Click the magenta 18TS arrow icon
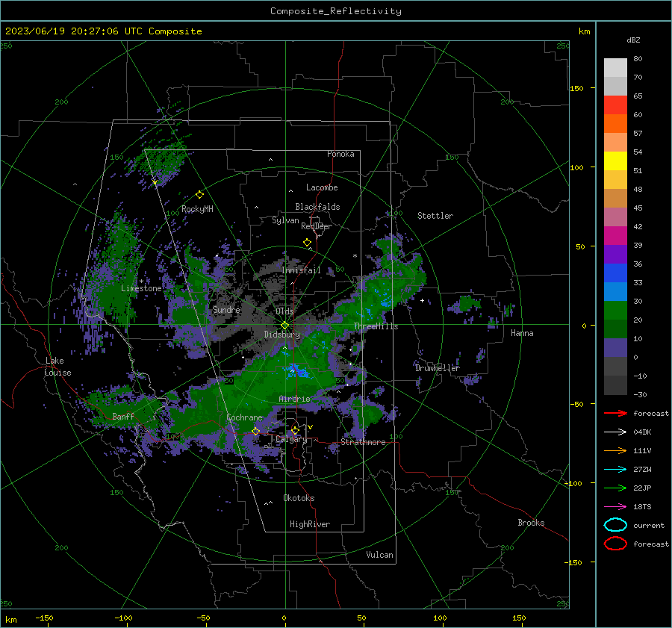The height and width of the screenshot is (628, 672). tap(615, 507)
